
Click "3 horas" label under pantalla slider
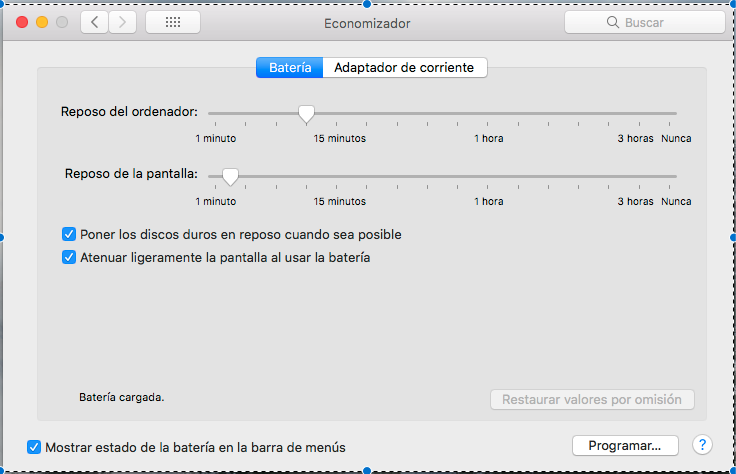point(635,201)
